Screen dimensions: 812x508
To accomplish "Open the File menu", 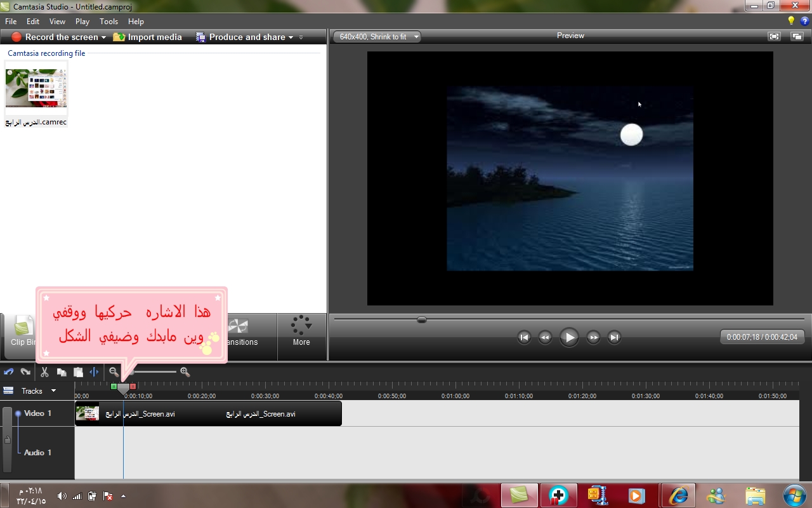I will point(11,22).
